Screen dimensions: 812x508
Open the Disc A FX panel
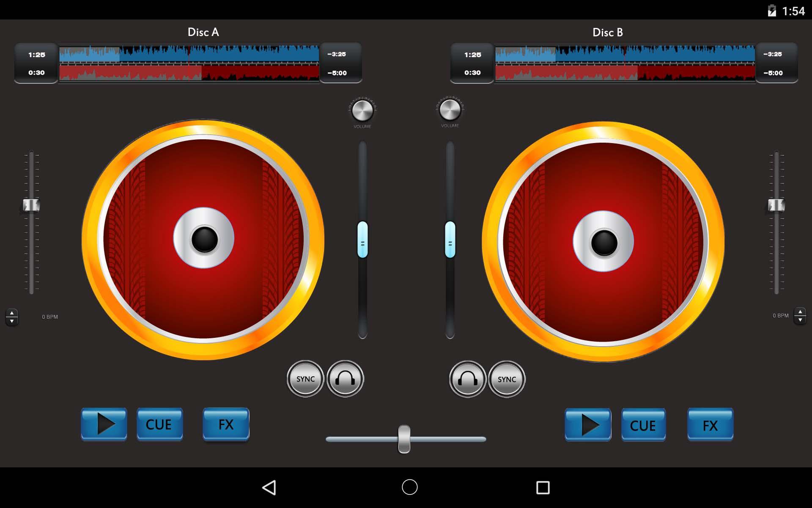click(226, 425)
